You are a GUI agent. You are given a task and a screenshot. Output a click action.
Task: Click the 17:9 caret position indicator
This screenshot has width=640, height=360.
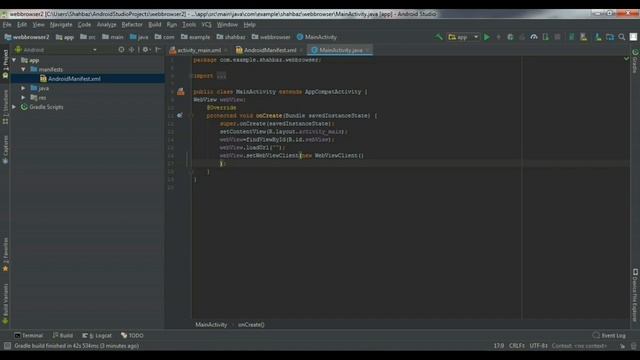point(499,346)
